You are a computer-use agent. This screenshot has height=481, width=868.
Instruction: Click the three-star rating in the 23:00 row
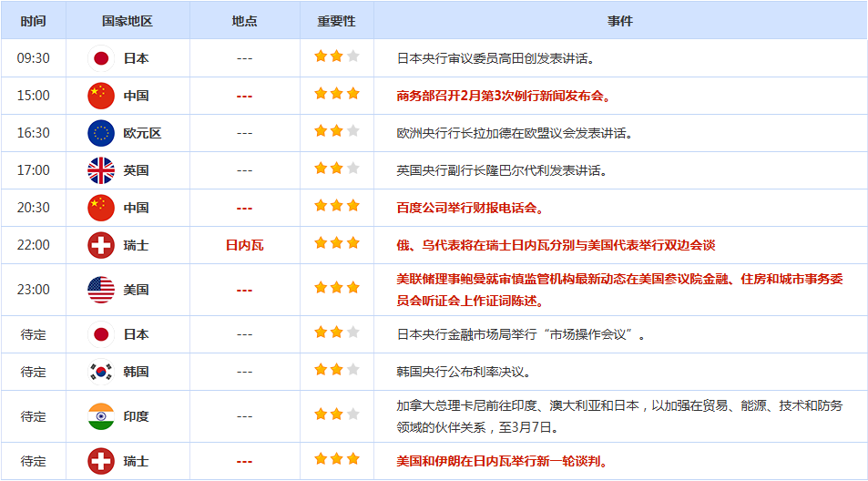[336, 288]
